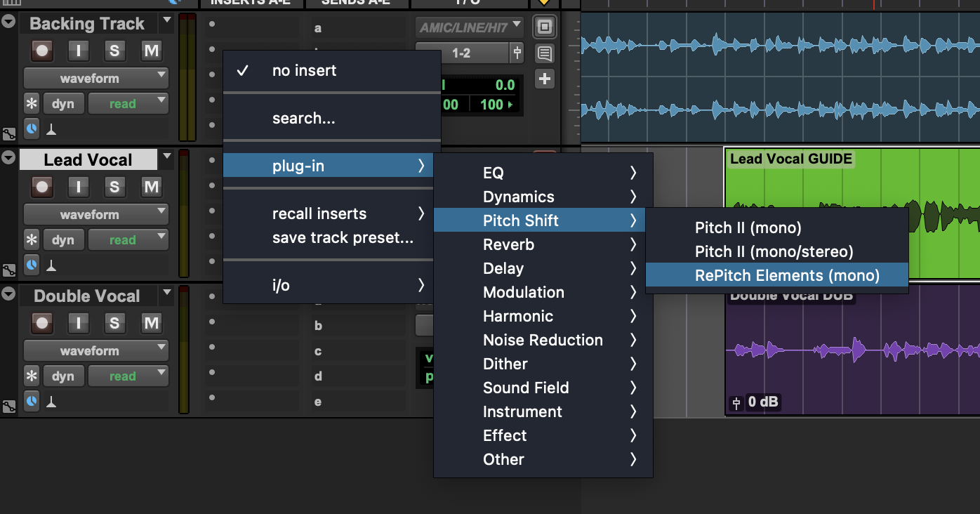Open the Backing Track comments bubble icon
Screen dimensions: 980x514
click(544, 53)
